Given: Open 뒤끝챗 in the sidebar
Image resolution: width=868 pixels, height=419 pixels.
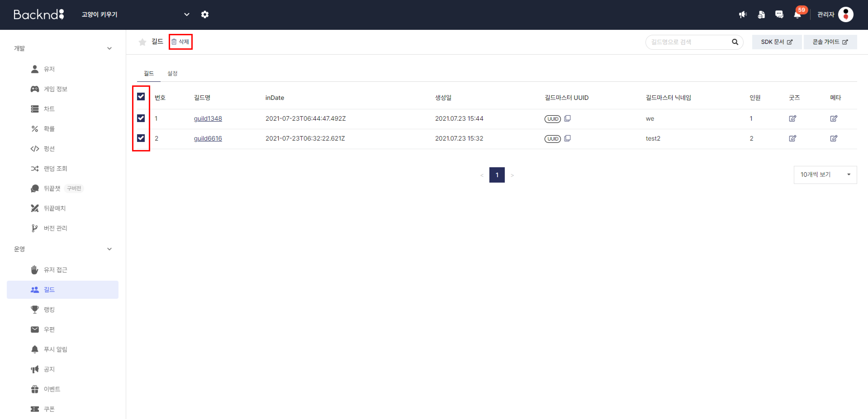Looking at the screenshot, I should tap(63, 188).
